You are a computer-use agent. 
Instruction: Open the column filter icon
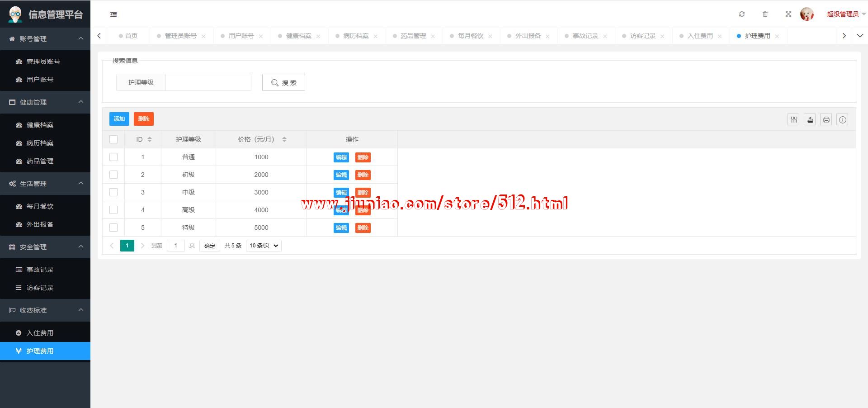pyautogui.click(x=794, y=119)
